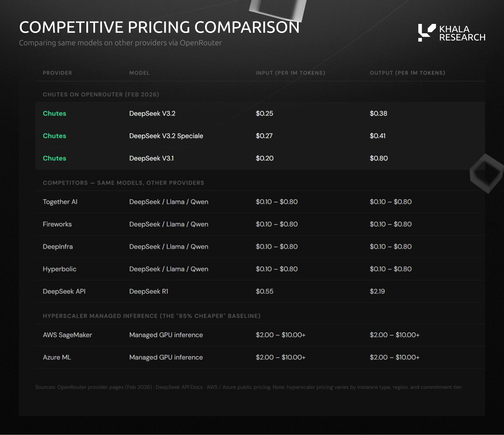Viewport: 504px width, 435px height.
Task: Click the Model column header
Action: (139, 73)
